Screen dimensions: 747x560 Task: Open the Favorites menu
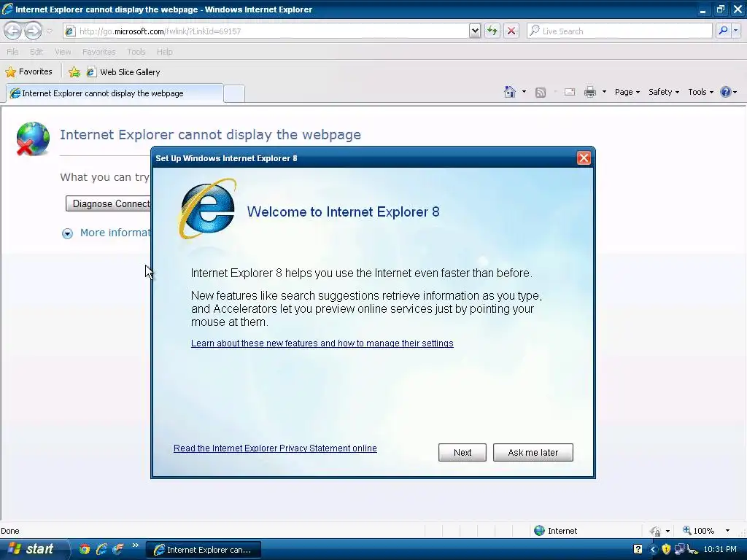98,52
